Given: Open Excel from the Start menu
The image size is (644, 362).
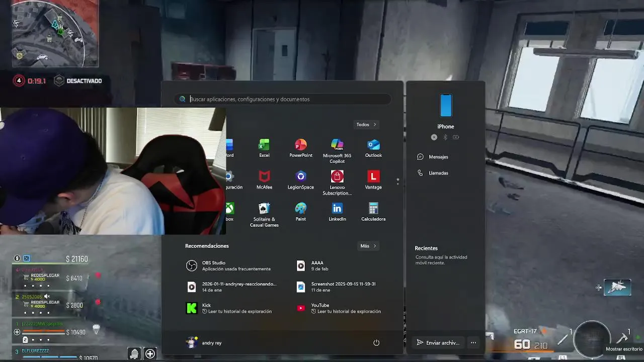Looking at the screenshot, I should [264, 148].
